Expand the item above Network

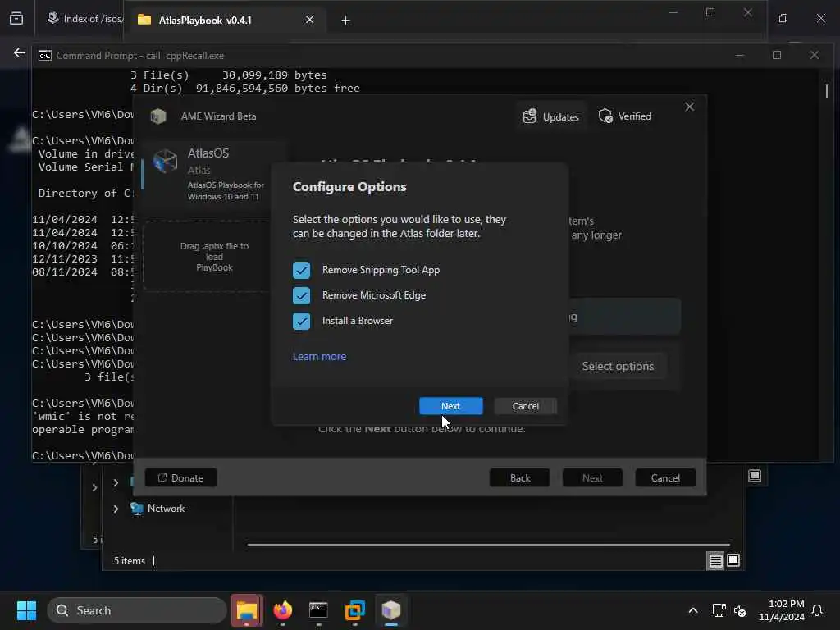(x=116, y=482)
